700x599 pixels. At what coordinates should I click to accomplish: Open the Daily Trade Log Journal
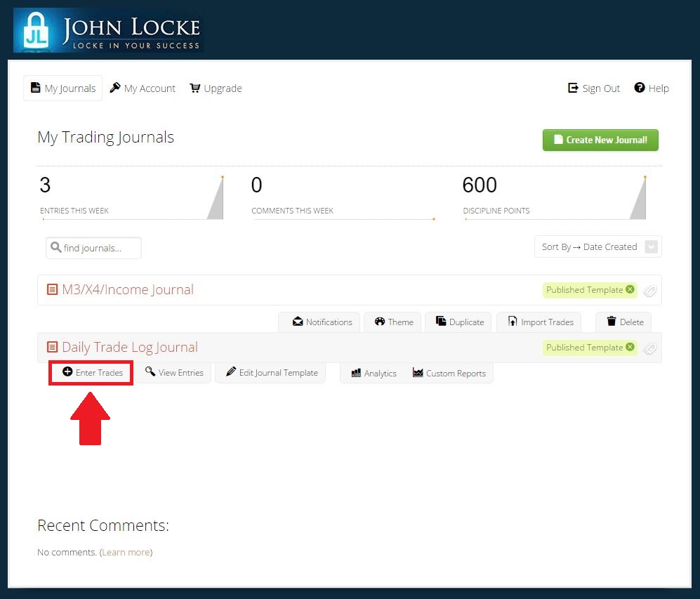130,348
